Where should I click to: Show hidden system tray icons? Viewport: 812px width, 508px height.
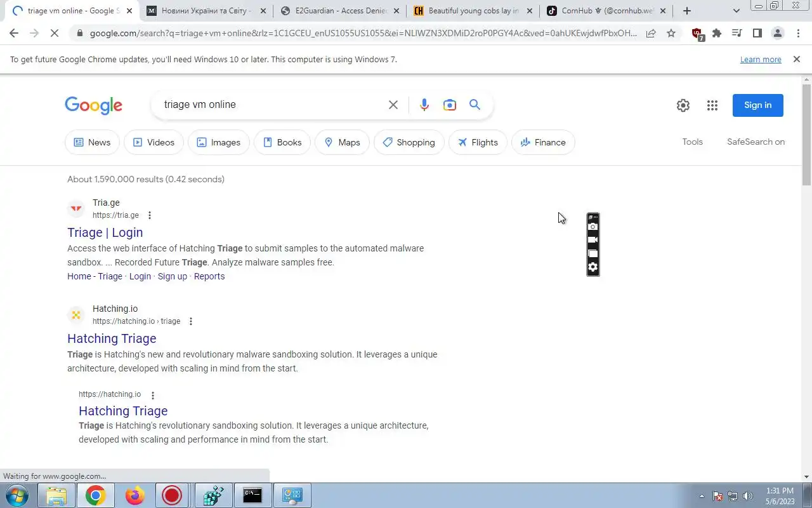702,496
